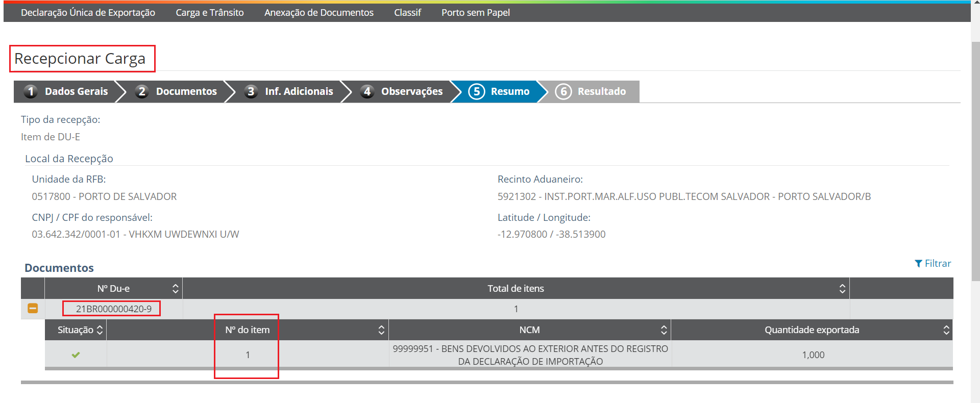Go to step 2 Documentos
Viewport: 980px width, 403px height.
tap(177, 91)
